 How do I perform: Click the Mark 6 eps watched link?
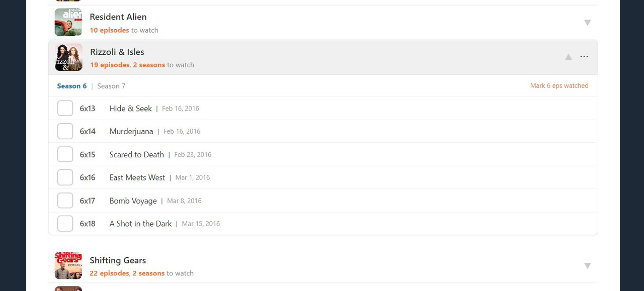(x=559, y=86)
